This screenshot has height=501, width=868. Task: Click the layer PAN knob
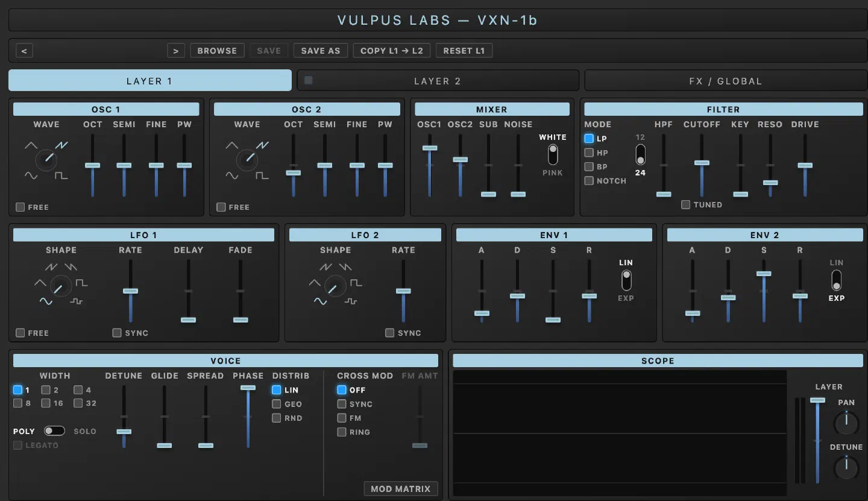tap(846, 423)
